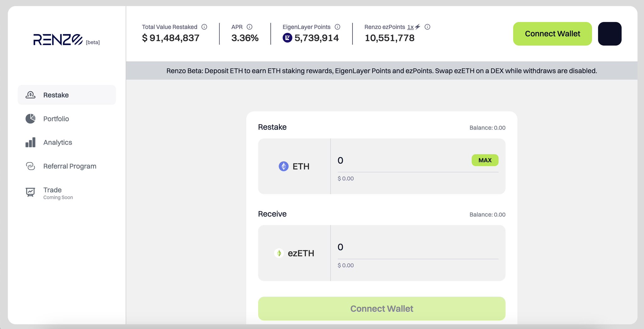Click the EigenLayer Points label
The image size is (644, 329).
tap(307, 27)
